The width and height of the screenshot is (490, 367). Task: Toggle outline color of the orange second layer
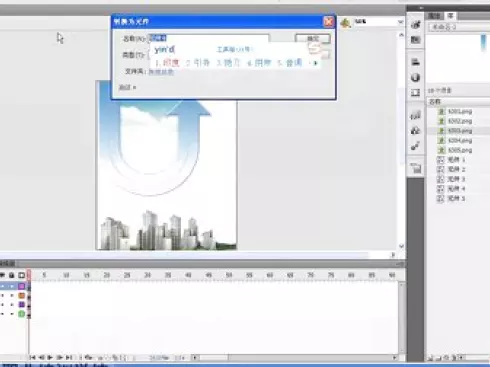[22, 295]
